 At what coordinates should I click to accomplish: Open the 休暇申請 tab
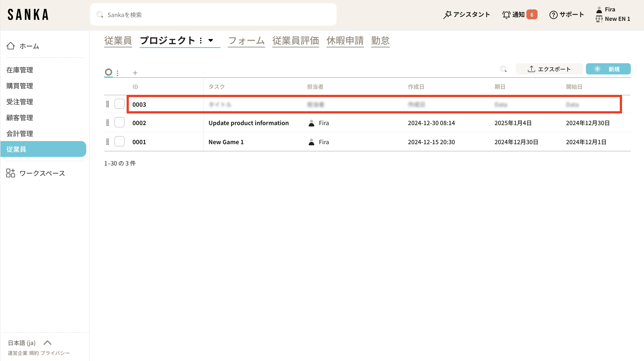coord(345,41)
